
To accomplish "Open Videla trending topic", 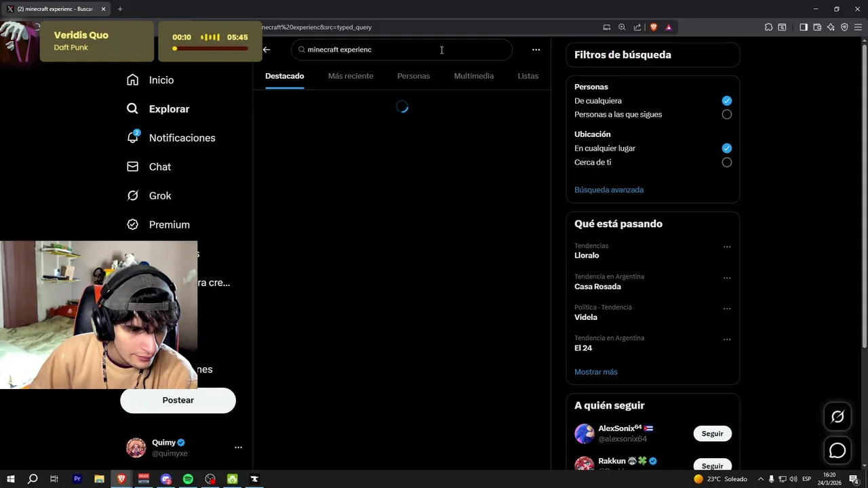I will (x=586, y=317).
